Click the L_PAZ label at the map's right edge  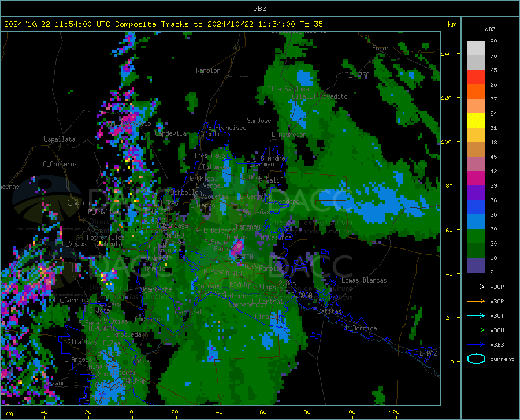tap(428, 354)
